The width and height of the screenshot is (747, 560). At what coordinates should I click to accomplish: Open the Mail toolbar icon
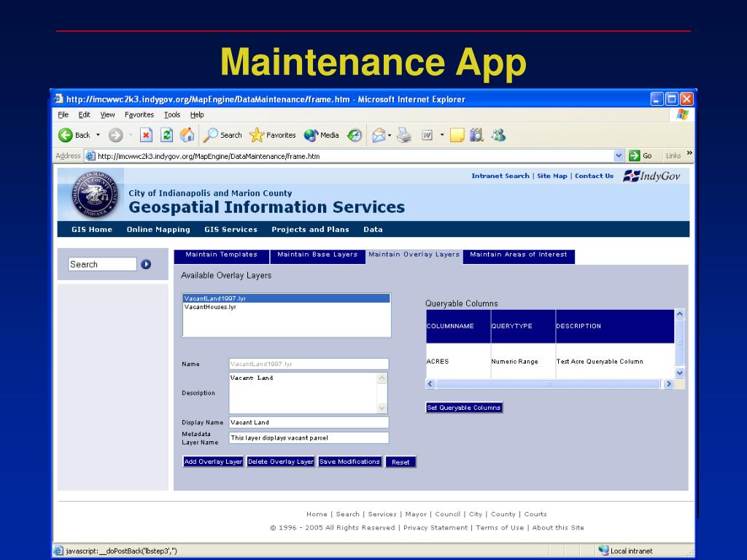(378, 135)
